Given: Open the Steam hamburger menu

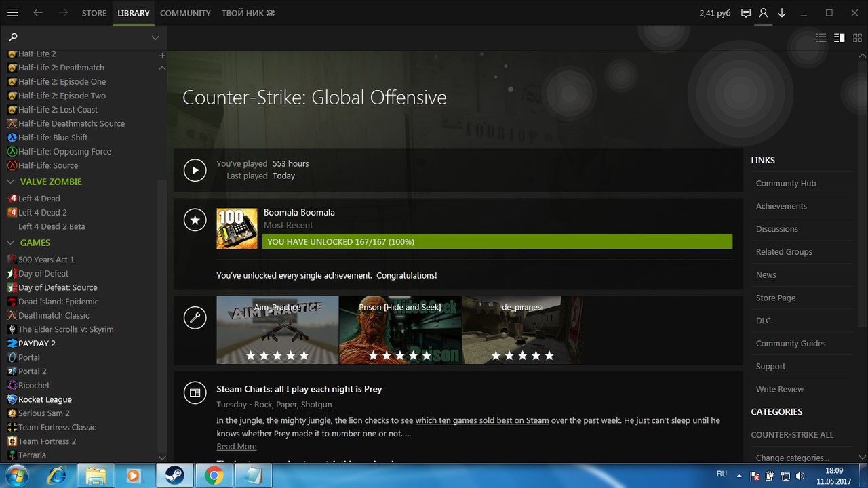Looking at the screenshot, I should (13, 13).
